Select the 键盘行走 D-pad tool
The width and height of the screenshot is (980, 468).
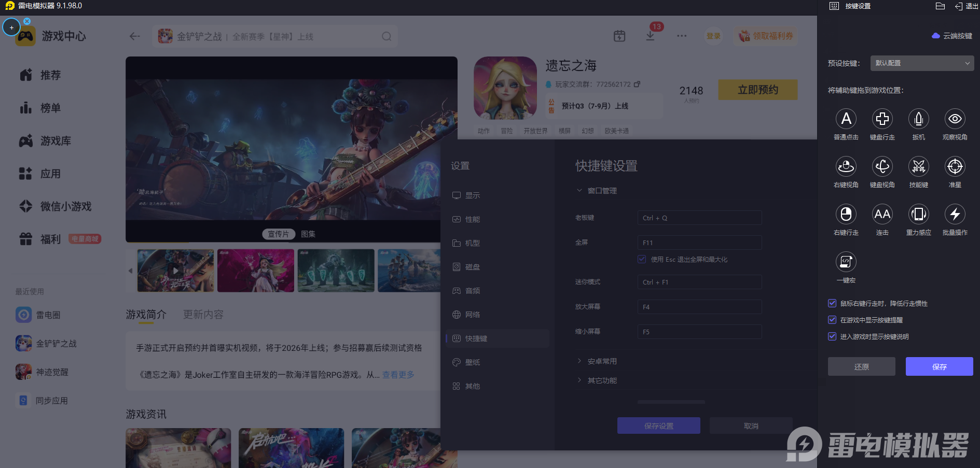tap(882, 119)
